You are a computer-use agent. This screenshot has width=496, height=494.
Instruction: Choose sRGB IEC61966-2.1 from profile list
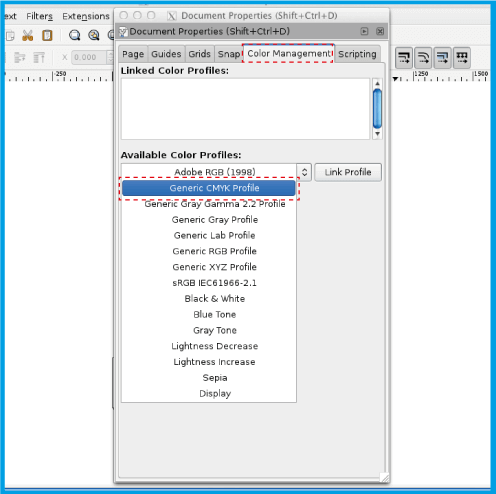point(214,283)
